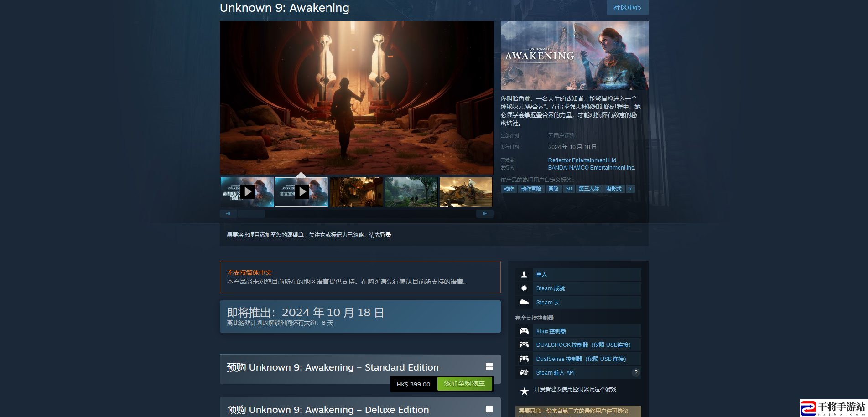Viewport: 868px width, 417px height.
Task: Click the left arrow of thumbnail strip
Action: pyautogui.click(x=228, y=213)
